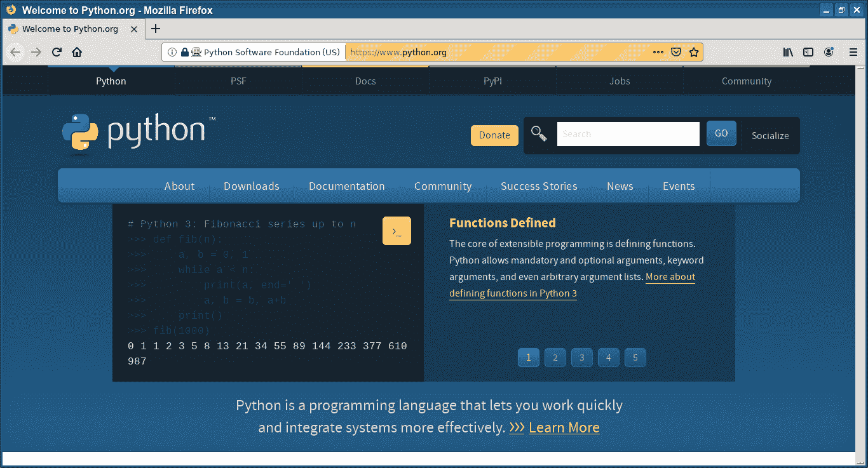The width and height of the screenshot is (868, 468).
Task: Show site information icon in address bar
Action: (x=172, y=52)
